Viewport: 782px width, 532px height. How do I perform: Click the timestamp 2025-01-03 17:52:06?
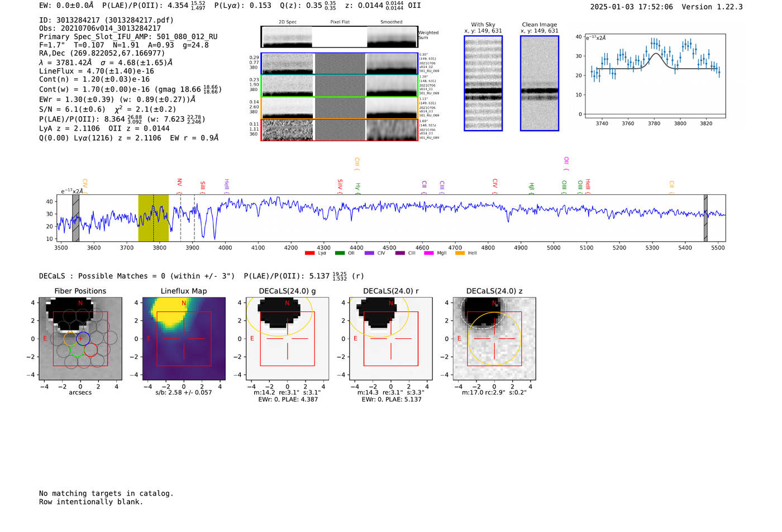[x=632, y=7]
